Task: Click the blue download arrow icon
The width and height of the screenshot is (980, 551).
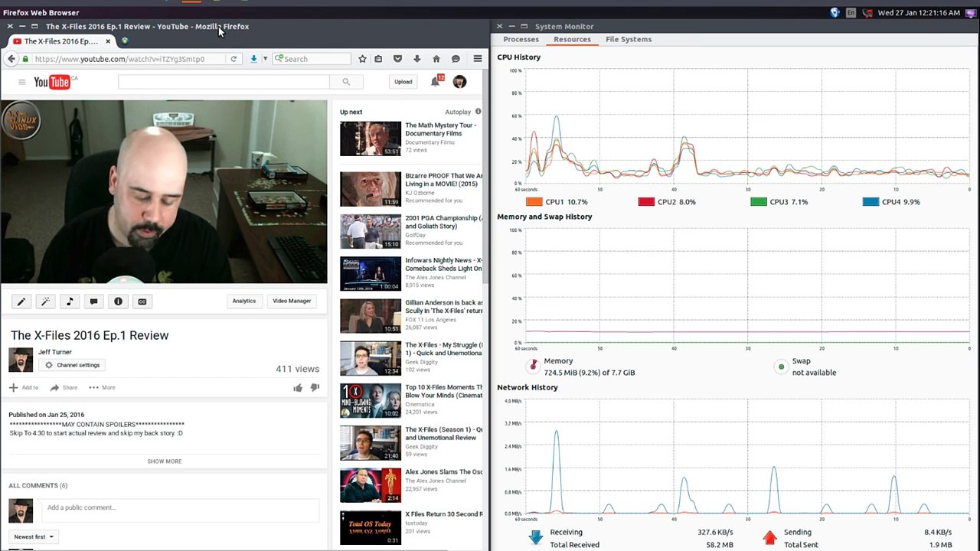Action: tap(253, 59)
